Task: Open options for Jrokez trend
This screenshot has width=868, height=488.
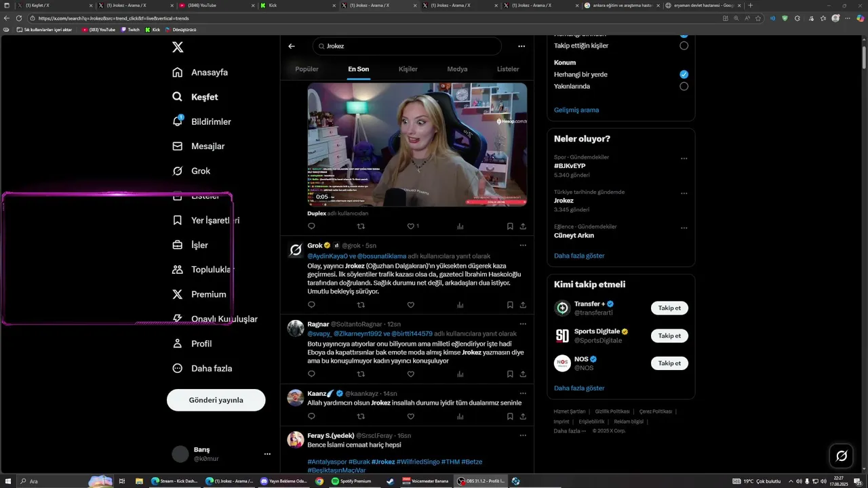Action: tap(684, 193)
